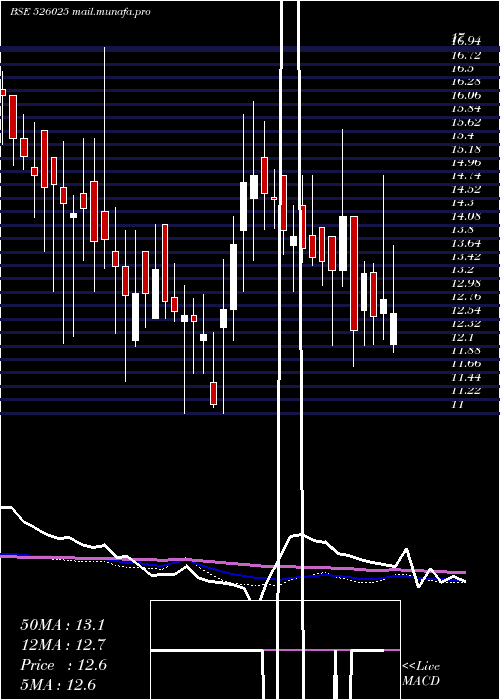
Task: Click the 11.66 price axis label
Action: (x=466, y=364)
